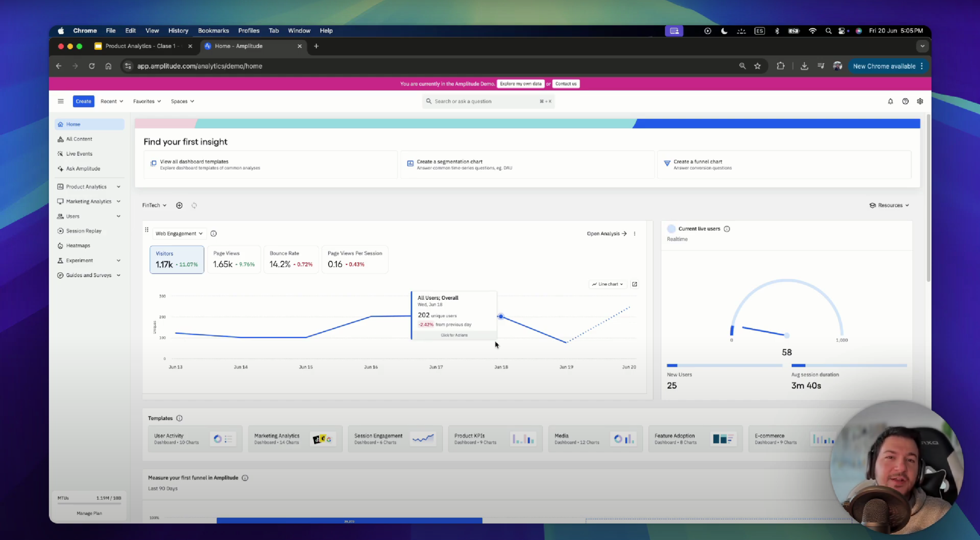Open Chrome downloads icon
This screenshot has width=980, height=540.
click(x=804, y=66)
